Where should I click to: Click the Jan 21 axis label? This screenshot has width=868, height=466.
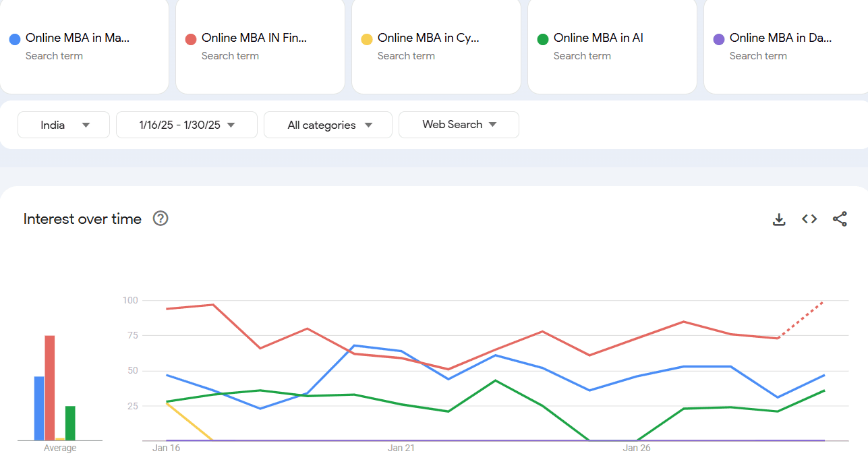(x=401, y=448)
